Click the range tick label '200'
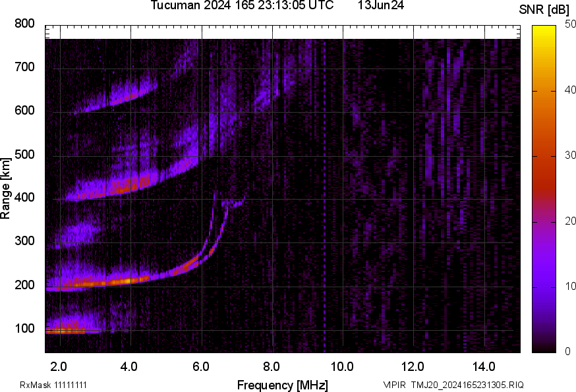Image resolution: width=576 pixels, height=392 pixels. coord(24,285)
